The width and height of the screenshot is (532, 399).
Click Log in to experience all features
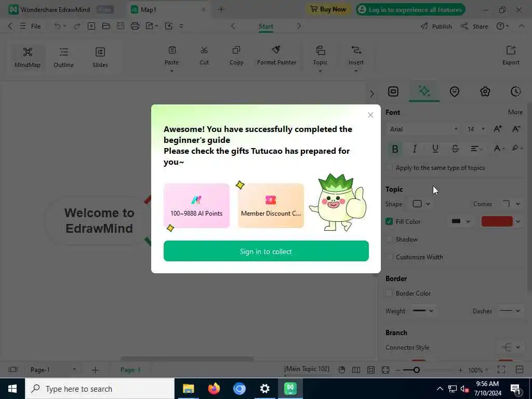point(410,9)
